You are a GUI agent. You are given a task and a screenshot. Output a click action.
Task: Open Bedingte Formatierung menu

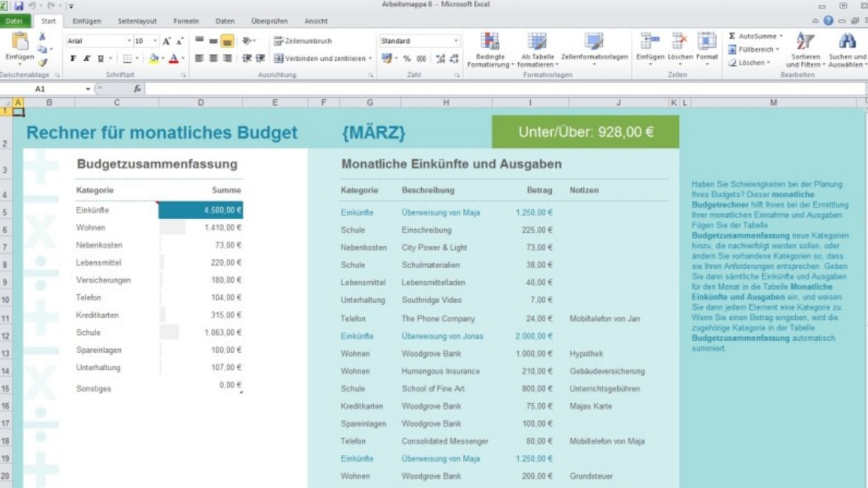tap(490, 50)
